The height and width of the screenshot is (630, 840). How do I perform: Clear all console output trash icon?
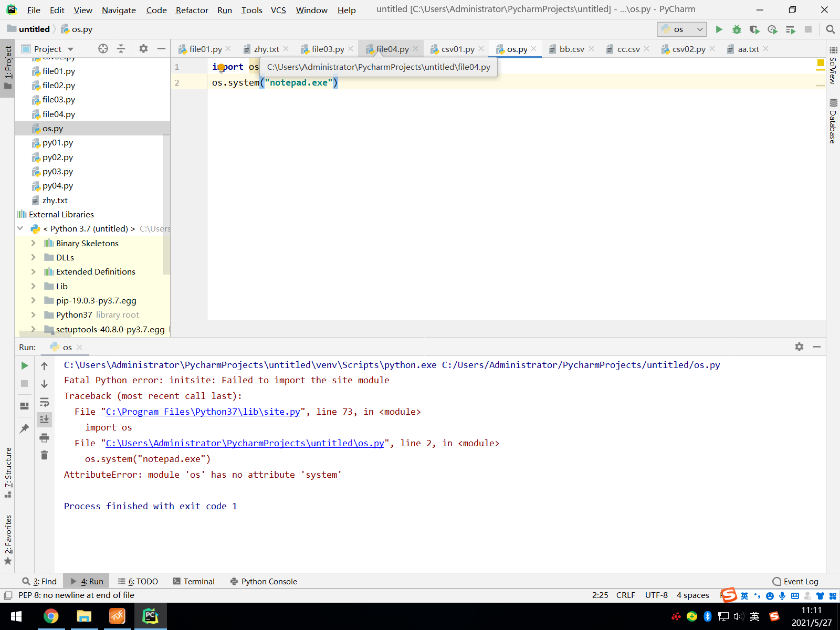coord(44,455)
